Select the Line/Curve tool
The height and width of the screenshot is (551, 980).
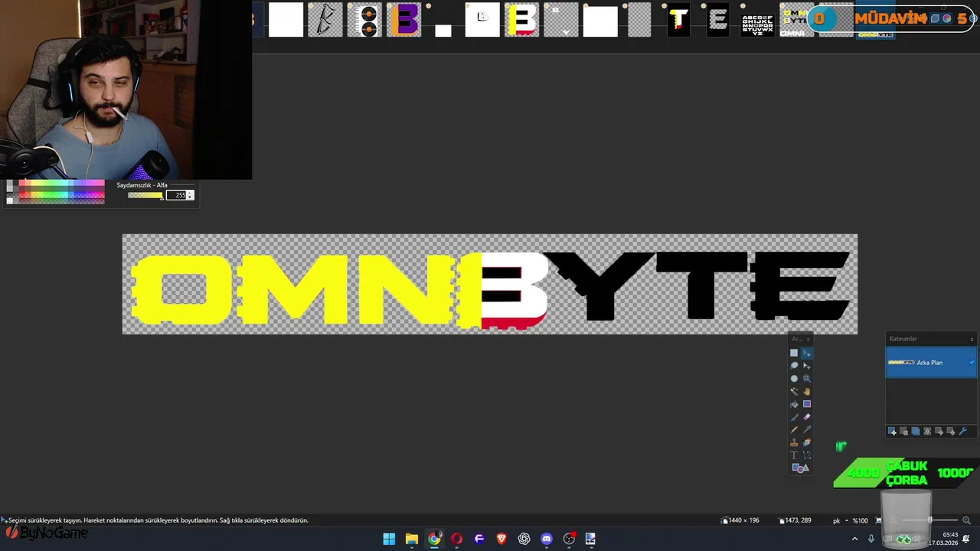pyautogui.click(x=807, y=455)
